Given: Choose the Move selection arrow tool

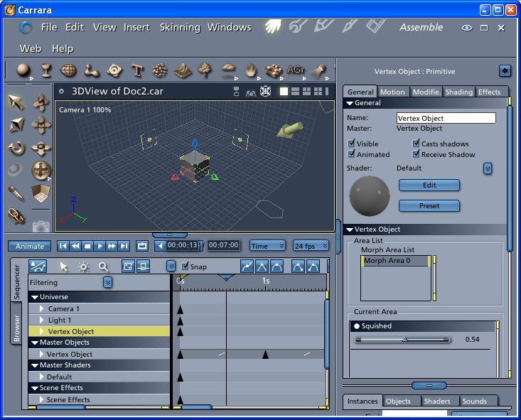Looking at the screenshot, I should 16,102.
